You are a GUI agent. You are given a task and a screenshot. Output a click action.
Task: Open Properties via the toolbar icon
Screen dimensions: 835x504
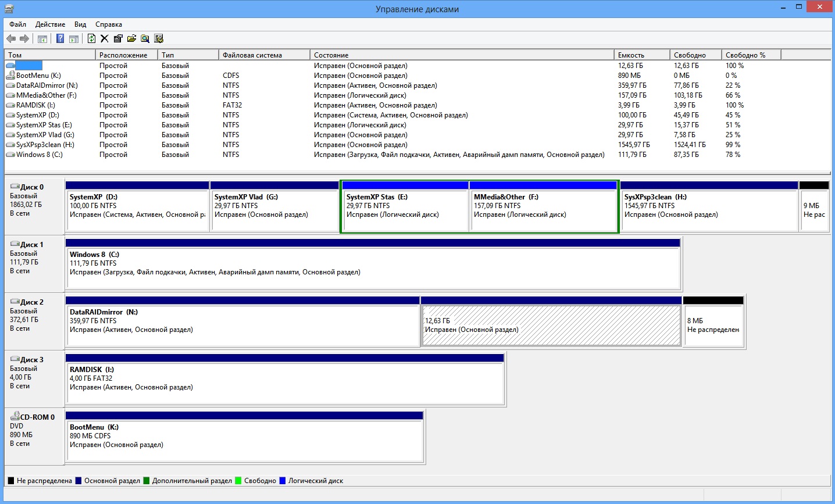pyautogui.click(x=118, y=38)
